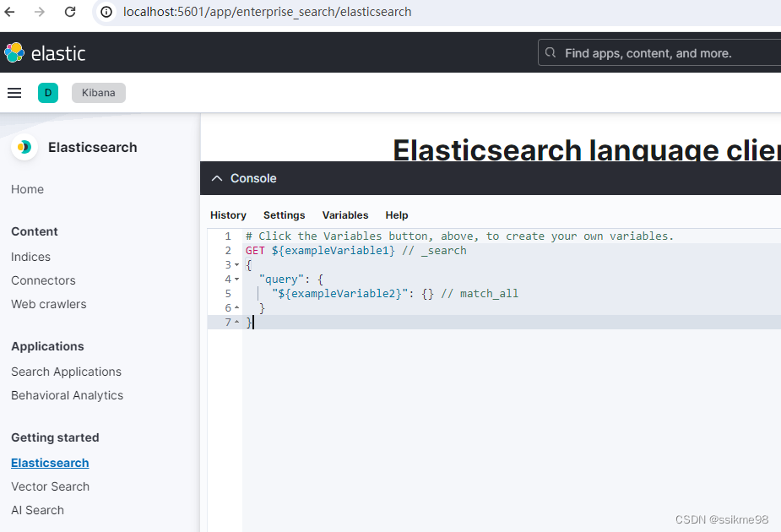Click line number 5 in gutter
The image size is (781, 532).
point(228,294)
